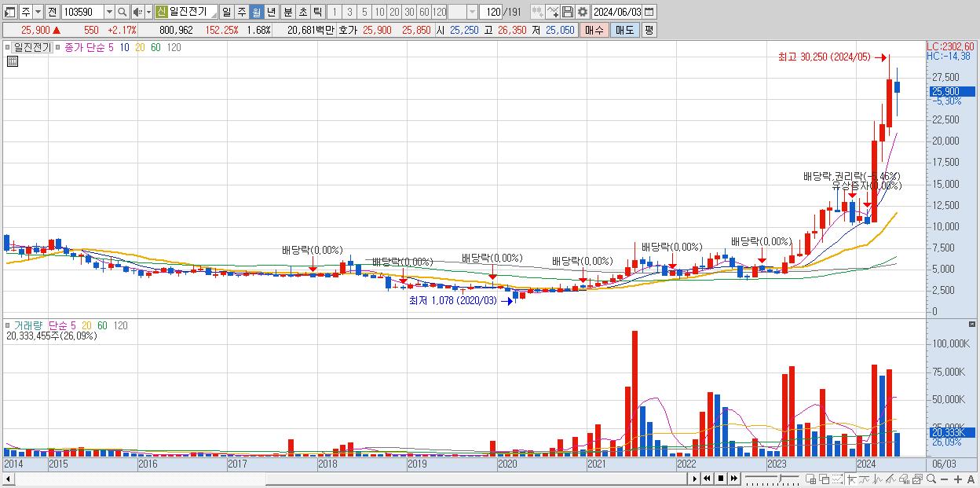Click the 전 button beside the stock code

(x=51, y=12)
